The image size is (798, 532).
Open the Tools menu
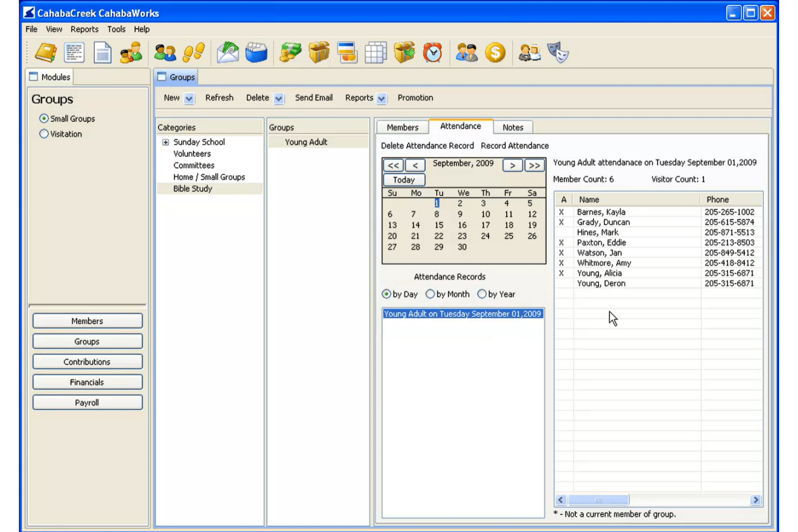[x=116, y=29]
